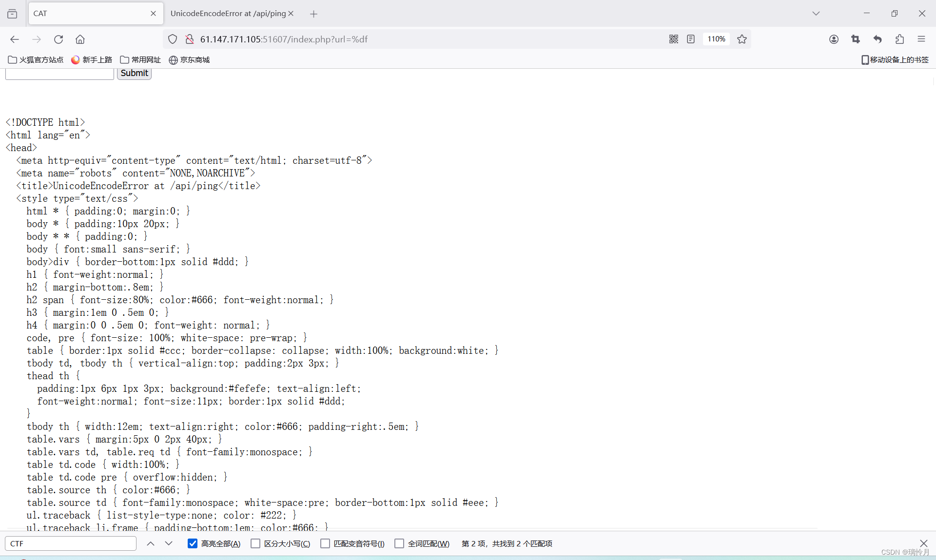Enable the match case checkbox

click(255, 543)
